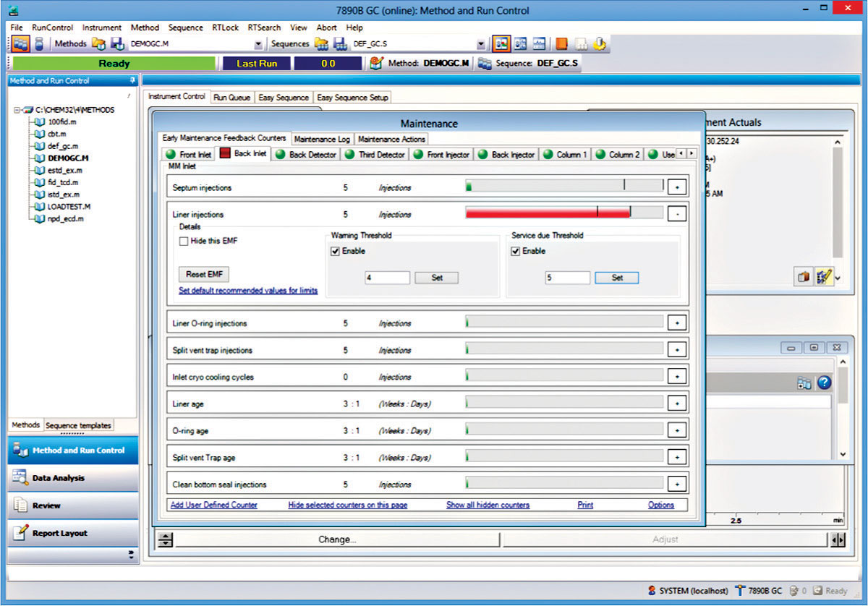Click the Septum injections progress bar
The image size is (868, 606).
point(564,187)
